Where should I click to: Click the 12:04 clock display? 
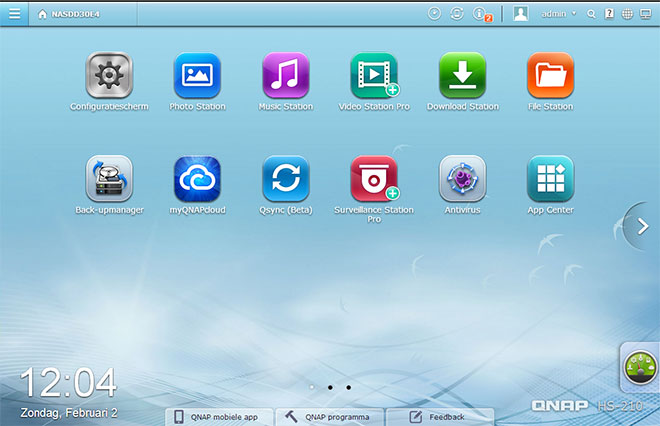coord(68,382)
